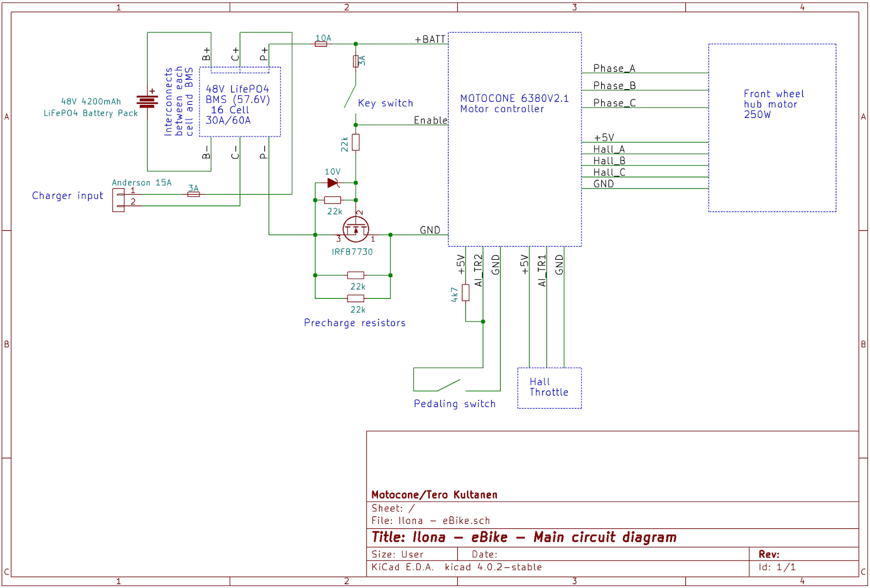The width and height of the screenshot is (870, 588).
Task: Select the 10A fuse on +BATT line
Action: 321,44
